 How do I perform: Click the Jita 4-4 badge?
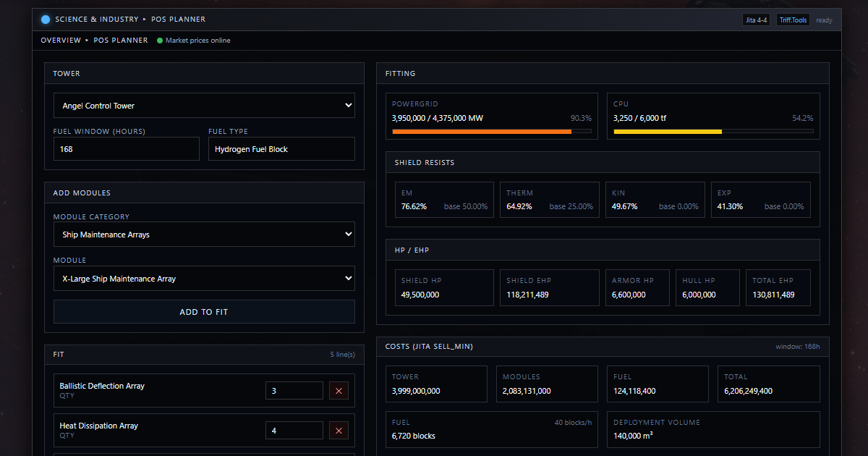tap(756, 20)
